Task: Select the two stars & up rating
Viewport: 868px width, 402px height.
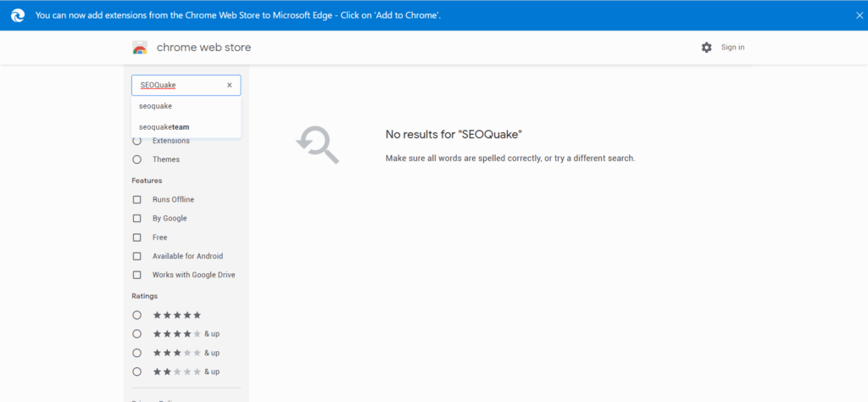Action: [x=136, y=371]
